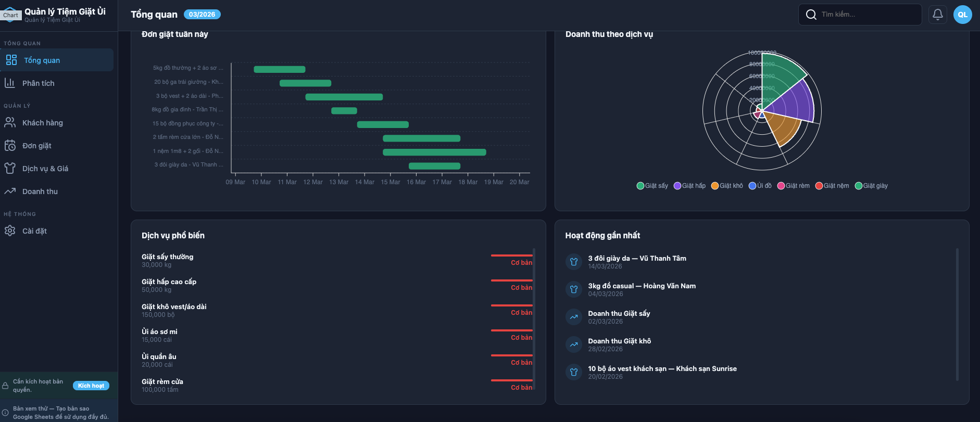Screen dimensions: 980x422
Task: Open the QL user avatar
Action: (962, 15)
